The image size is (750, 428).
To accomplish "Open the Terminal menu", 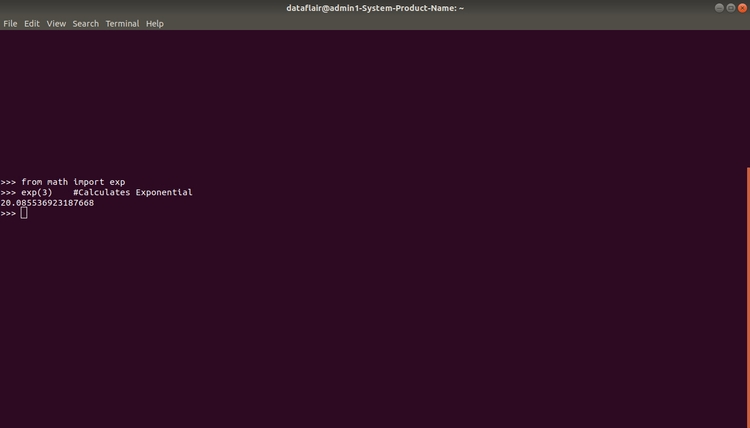I will tap(122, 23).
